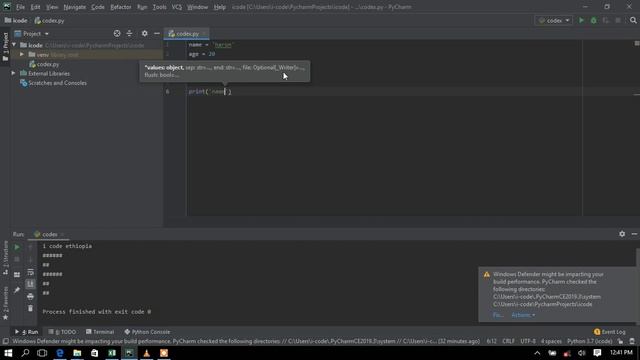Open VLC from the taskbar
The width and height of the screenshot is (640, 360).
pos(147,353)
